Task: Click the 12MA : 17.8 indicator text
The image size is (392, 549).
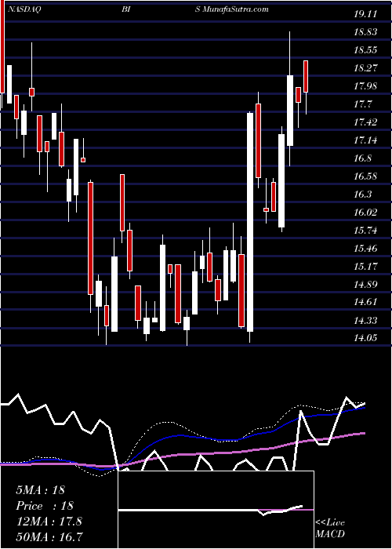Action: [49, 522]
